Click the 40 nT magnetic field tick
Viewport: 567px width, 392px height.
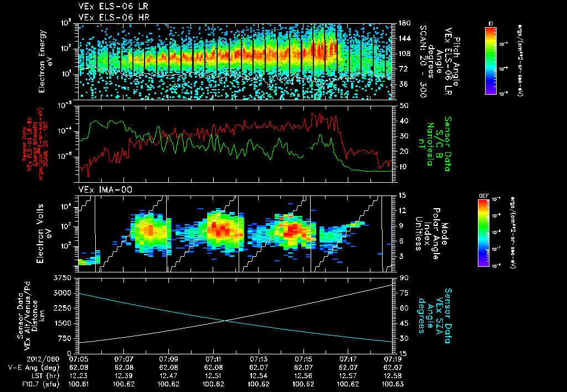pyautogui.click(x=405, y=121)
